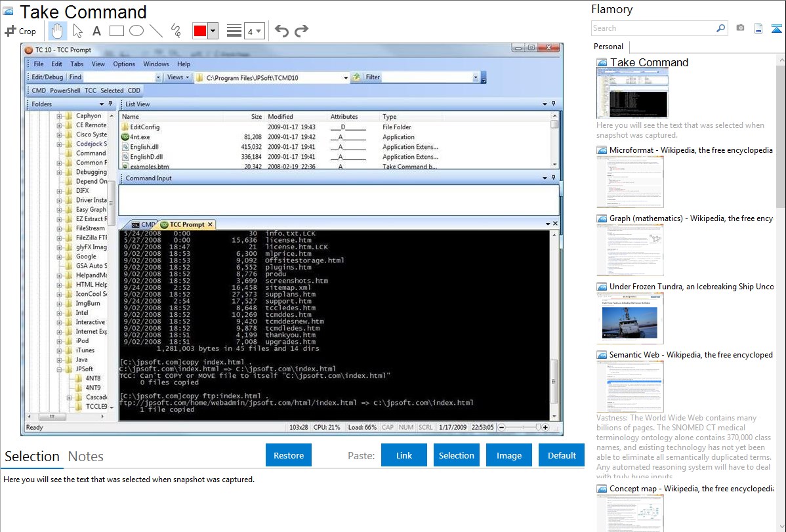Select the Crop tool

[x=20, y=31]
